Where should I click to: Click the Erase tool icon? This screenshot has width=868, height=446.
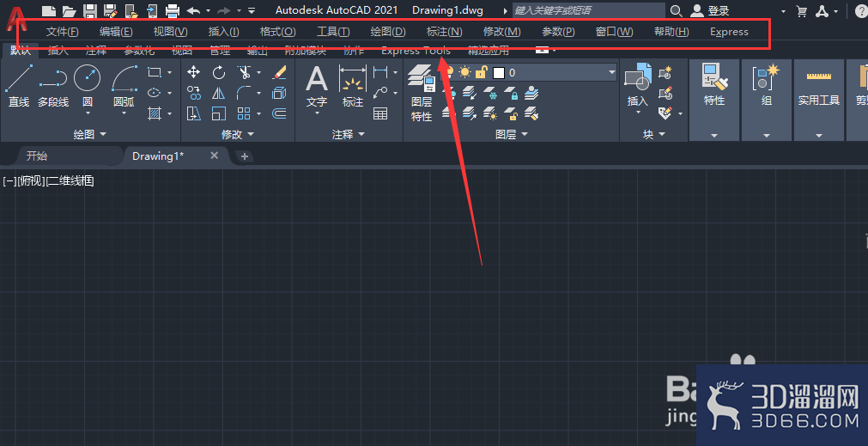pos(280,72)
